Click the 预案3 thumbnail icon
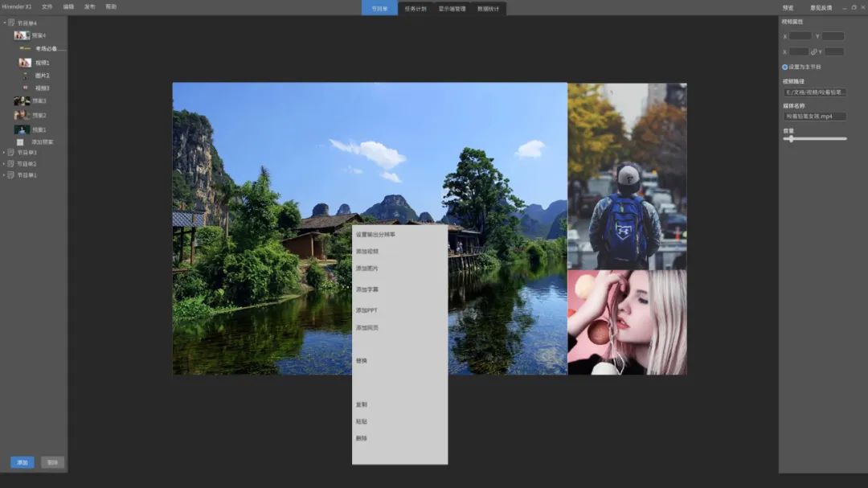868x488 pixels. (x=22, y=101)
